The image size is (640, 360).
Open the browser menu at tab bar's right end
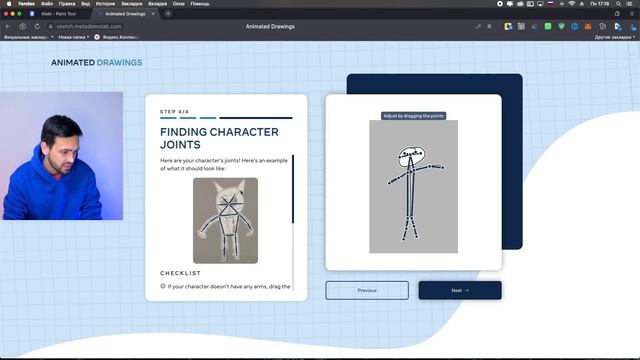[632, 13]
